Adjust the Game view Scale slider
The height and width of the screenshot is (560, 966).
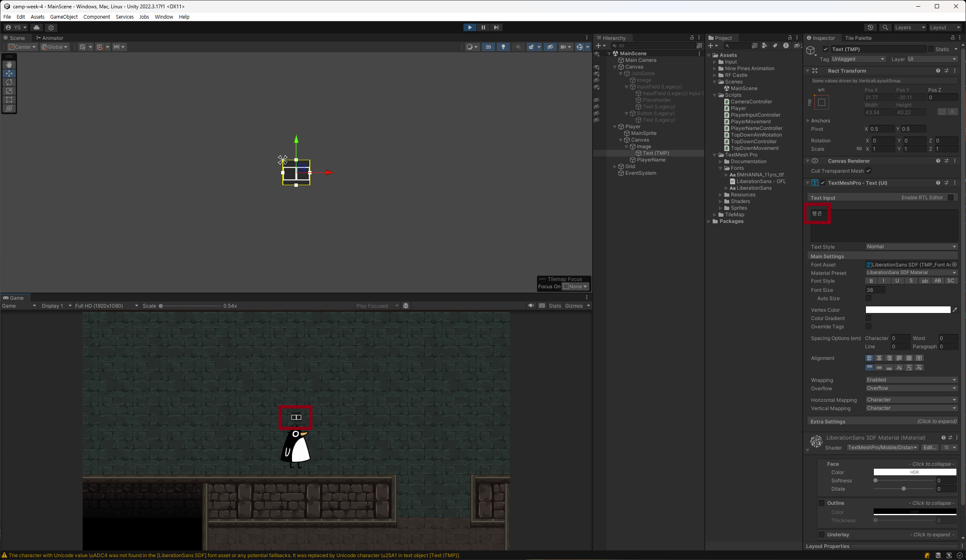(190, 306)
